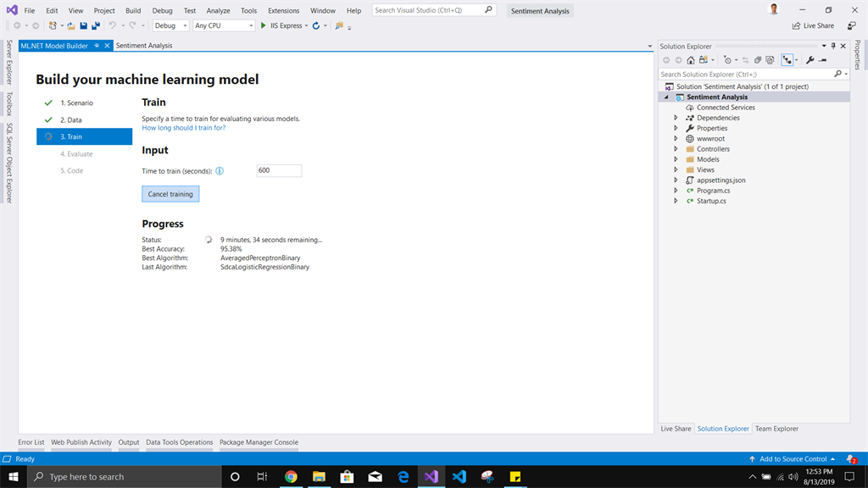The image size is (868, 488).
Task: Open the Any CPU platform dropdown
Action: click(251, 25)
